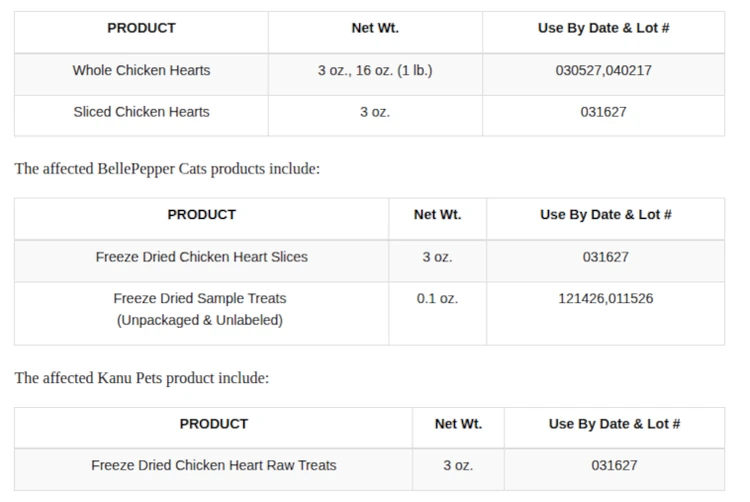Click the "Freeze Dried Sample Treats" text
The height and width of the screenshot is (502, 750).
click(x=200, y=298)
